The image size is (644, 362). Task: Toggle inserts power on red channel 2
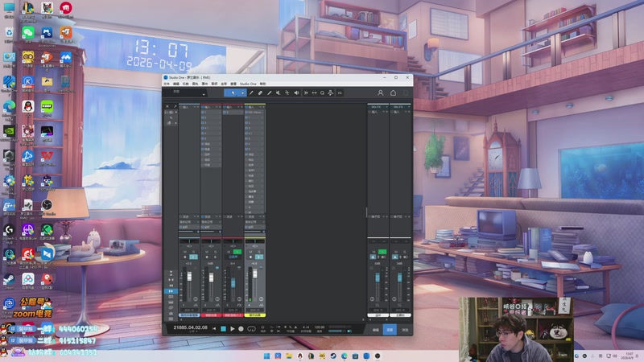coord(203,107)
